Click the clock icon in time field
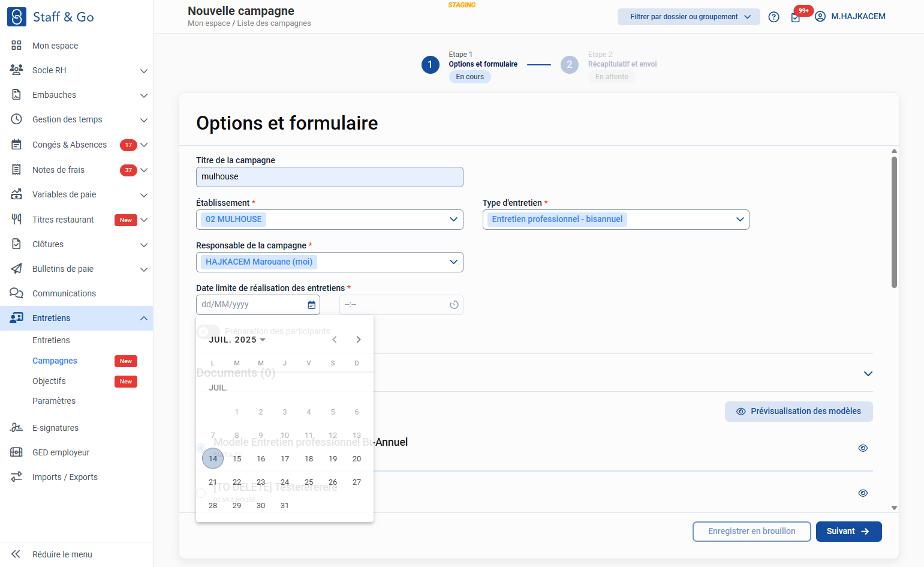The image size is (924, 567). pyautogui.click(x=455, y=305)
